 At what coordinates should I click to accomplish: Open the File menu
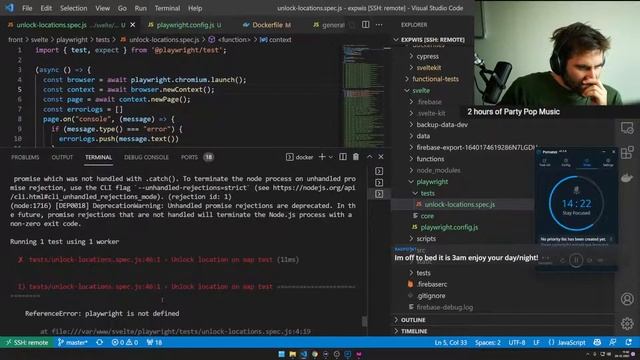(27, 8)
